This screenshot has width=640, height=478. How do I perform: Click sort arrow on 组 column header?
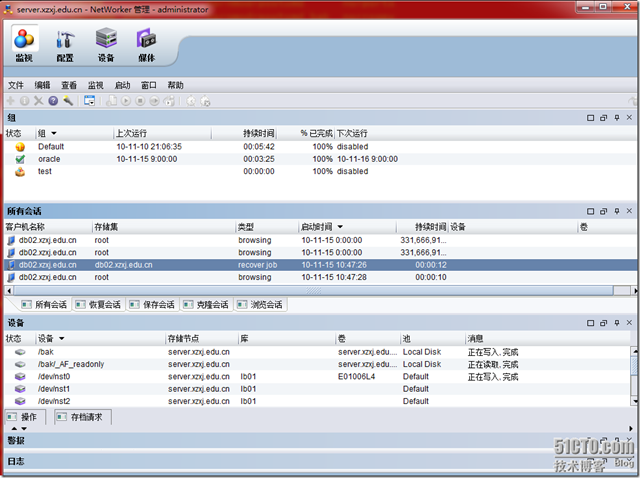point(54,133)
